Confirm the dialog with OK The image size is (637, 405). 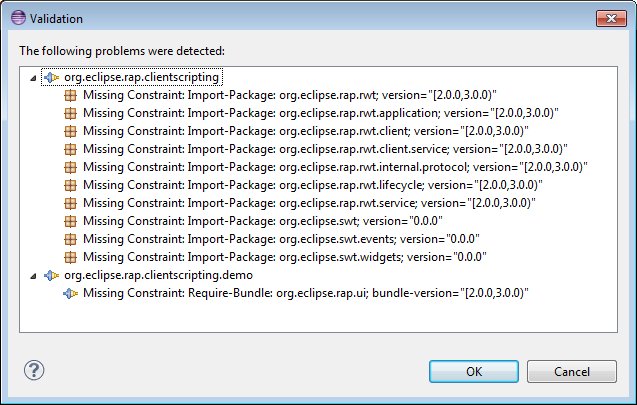click(474, 371)
